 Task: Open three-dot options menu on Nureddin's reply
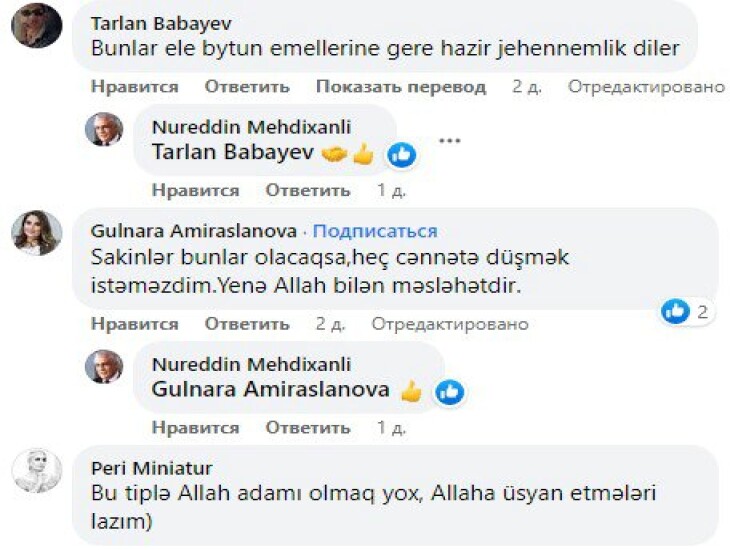tap(450, 140)
